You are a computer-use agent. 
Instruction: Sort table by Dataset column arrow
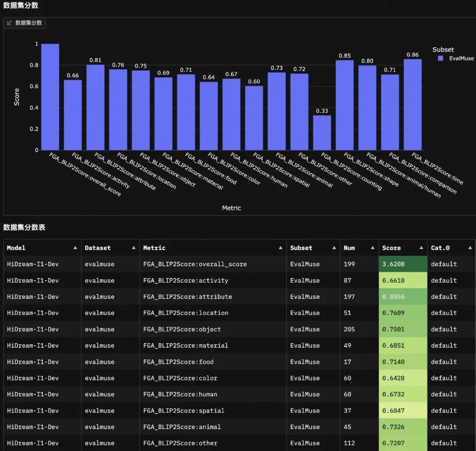coord(134,248)
